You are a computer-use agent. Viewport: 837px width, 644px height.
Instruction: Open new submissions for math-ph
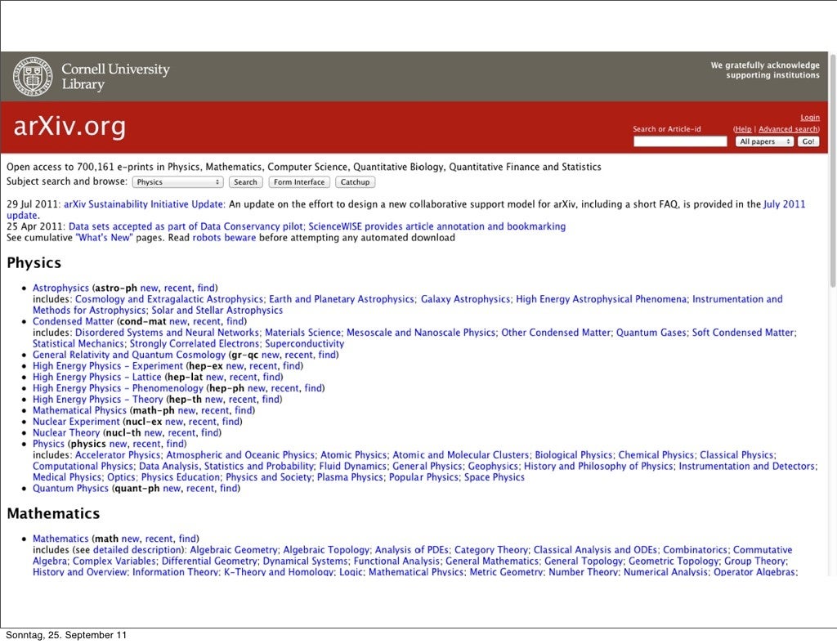pos(186,411)
